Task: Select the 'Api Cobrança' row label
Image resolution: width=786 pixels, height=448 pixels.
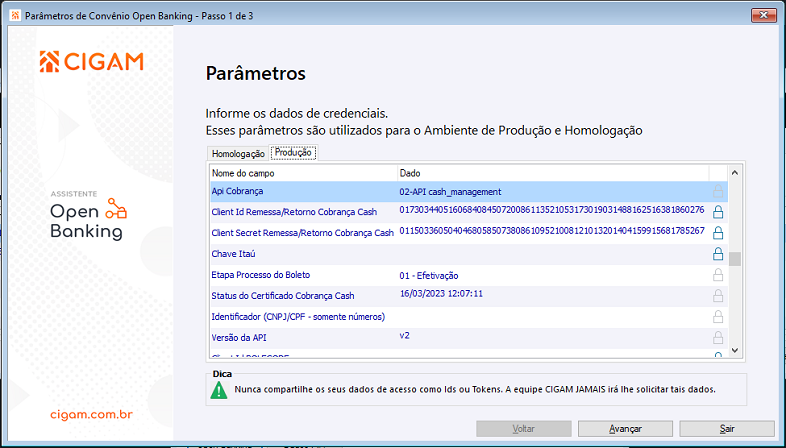Action: [237, 191]
